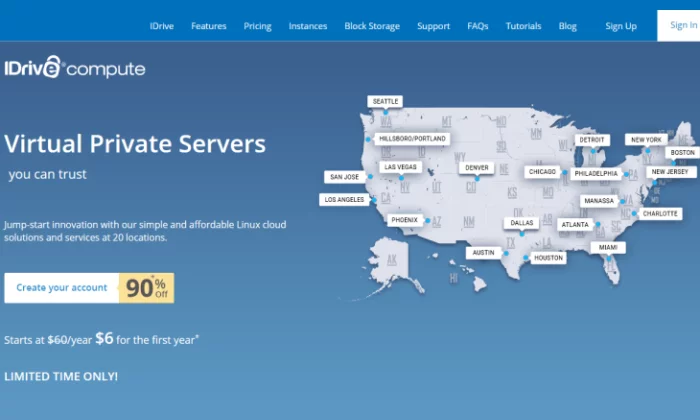700x420 pixels.
Task: Click the blue dot below Denver label
Action: tap(477, 179)
